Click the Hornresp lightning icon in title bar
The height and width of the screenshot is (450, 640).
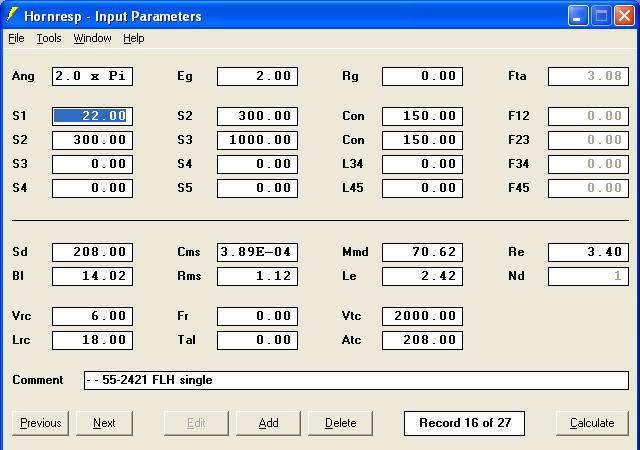12,15
